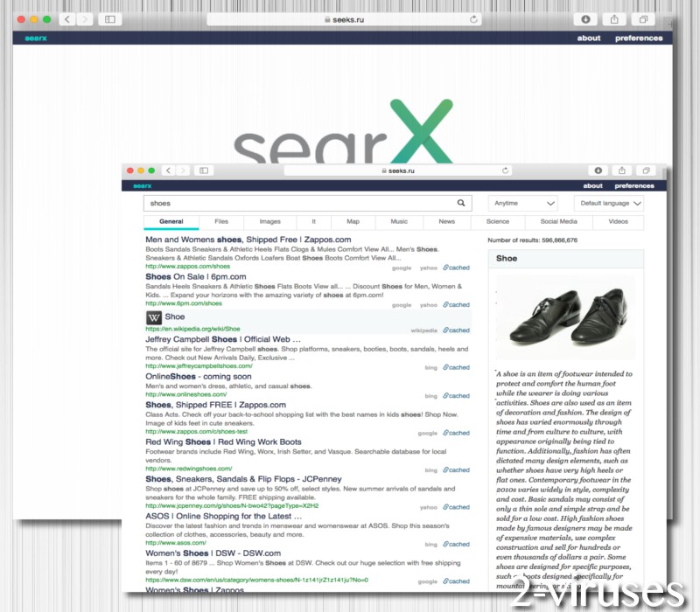
Task: Open cached link for Shoes On Sale 6pm.com result
Action: coord(456,305)
